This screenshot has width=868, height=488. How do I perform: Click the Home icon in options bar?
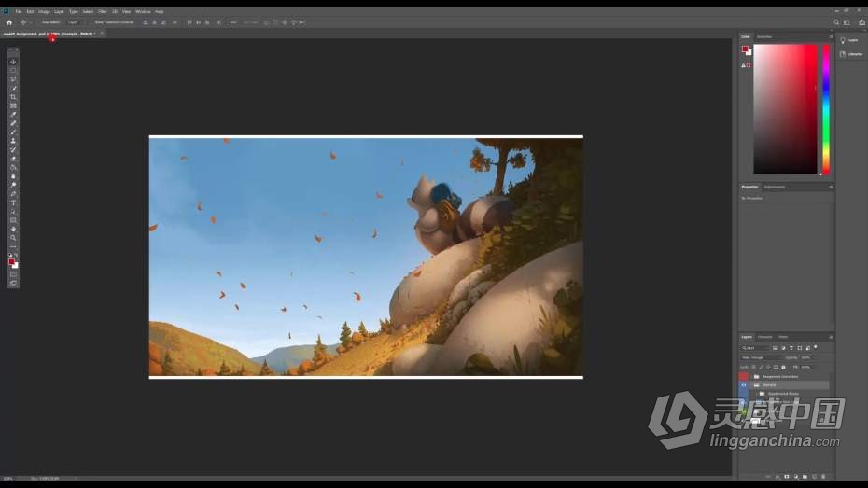[8, 22]
